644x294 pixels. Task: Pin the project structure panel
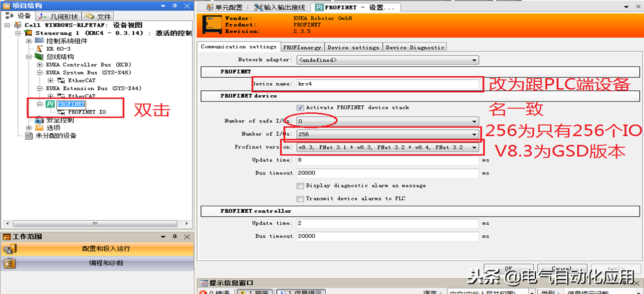174,6
